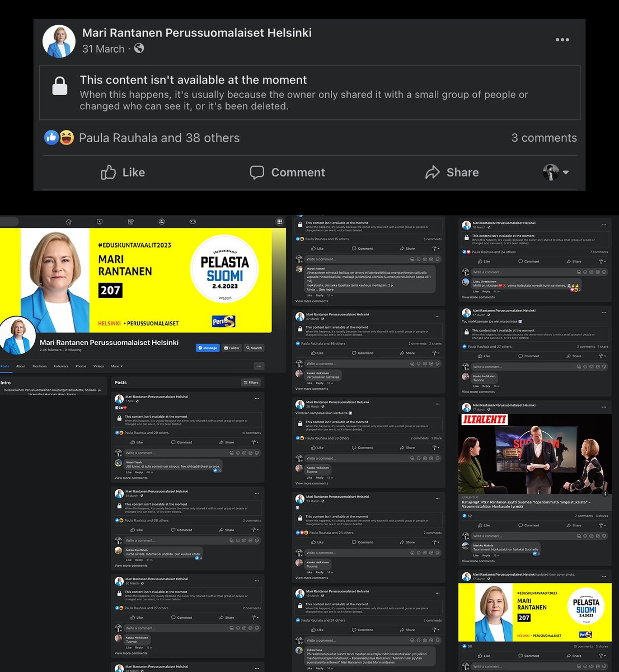Switch to the Mentions tab
Screen dimensions: 619x672
(39, 366)
